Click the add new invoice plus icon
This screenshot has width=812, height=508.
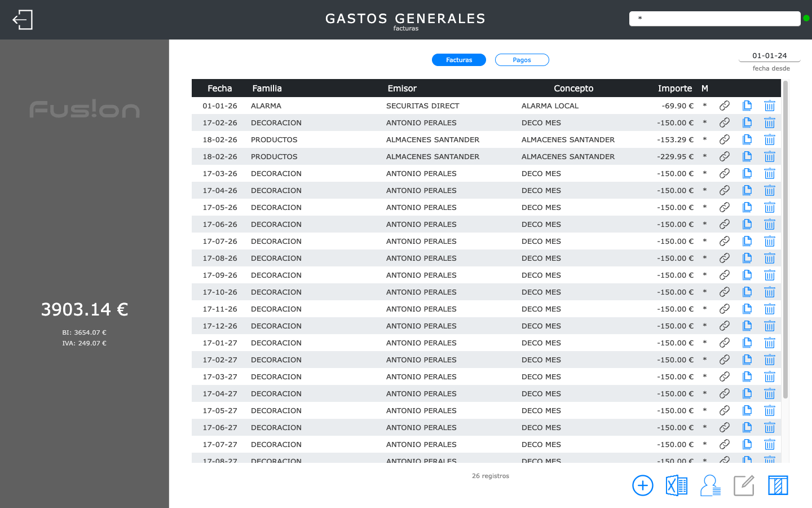coord(643,485)
